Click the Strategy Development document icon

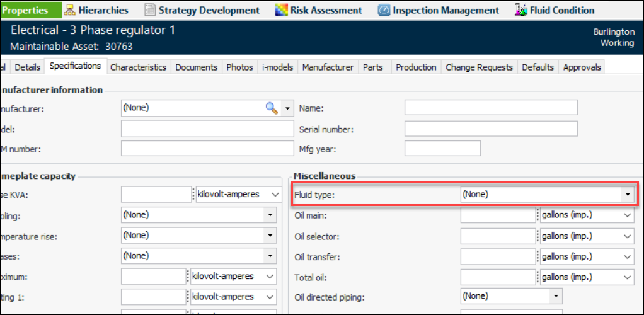(149, 10)
